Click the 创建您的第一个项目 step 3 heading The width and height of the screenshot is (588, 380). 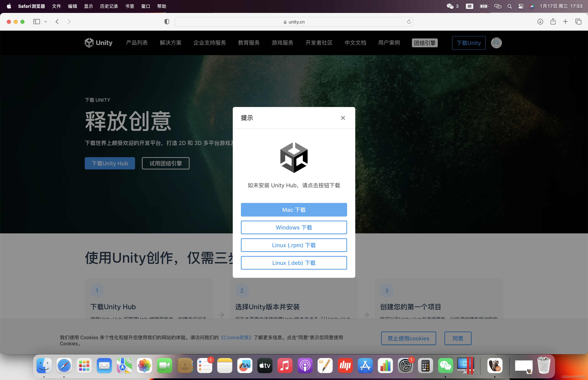410,307
